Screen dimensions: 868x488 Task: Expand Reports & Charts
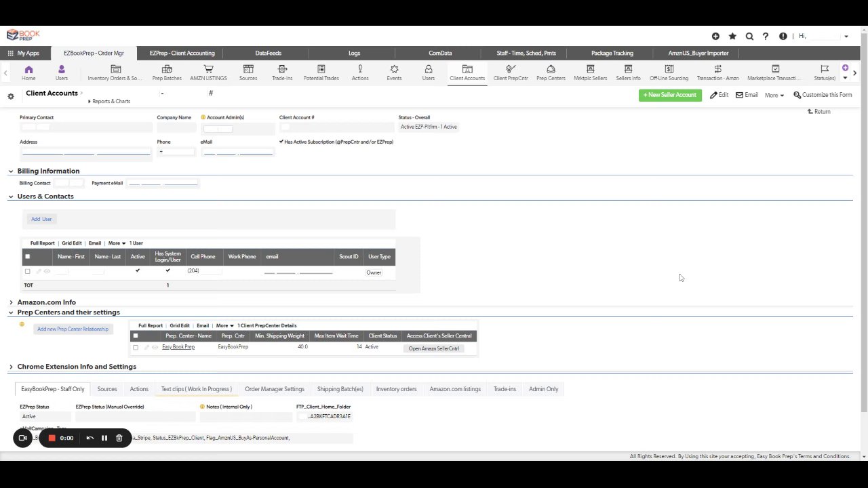point(109,101)
